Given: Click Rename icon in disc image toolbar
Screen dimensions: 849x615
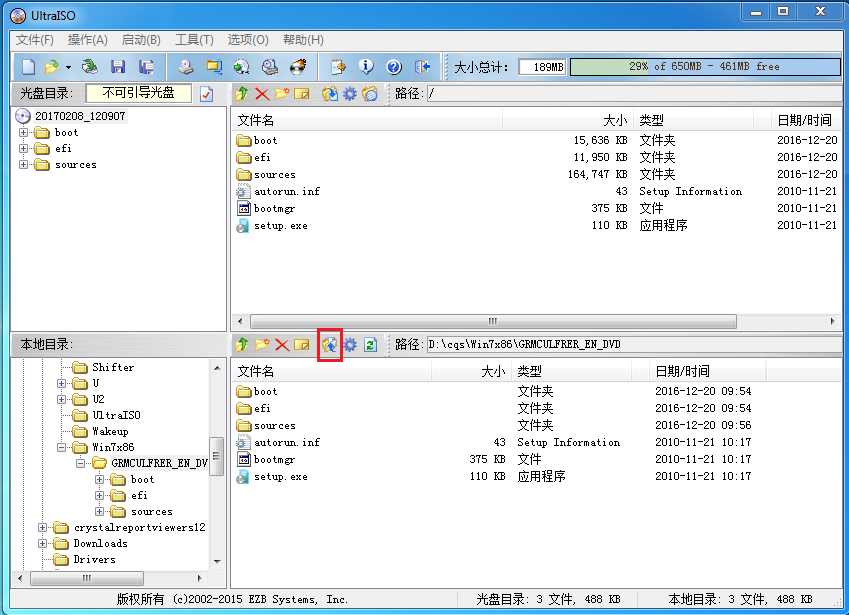Looking at the screenshot, I should (302, 94).
